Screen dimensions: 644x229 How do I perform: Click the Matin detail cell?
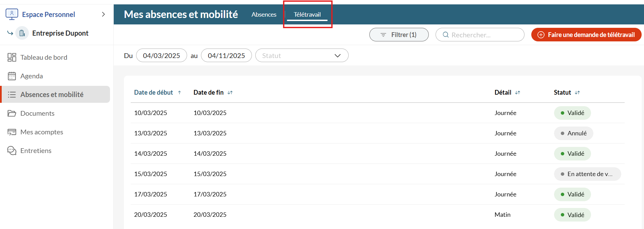pyautogui.click(x=502, y=214)
